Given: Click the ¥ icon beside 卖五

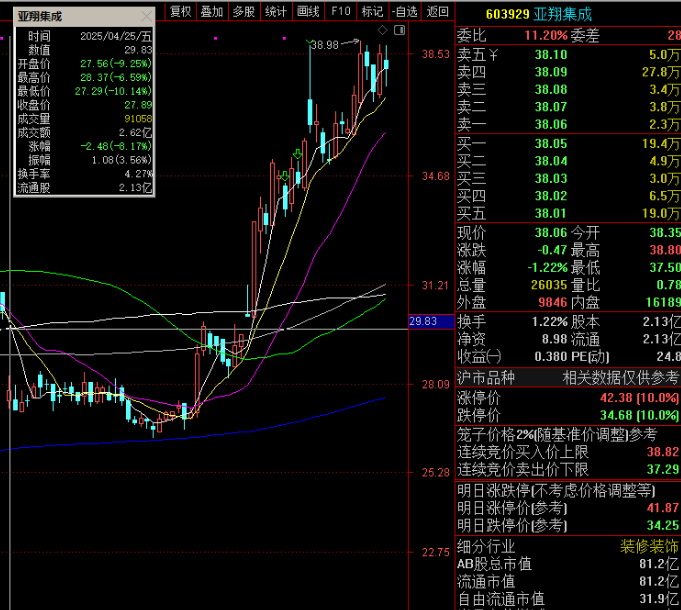Looking at the screenshot, I should (x=493, y=55).
